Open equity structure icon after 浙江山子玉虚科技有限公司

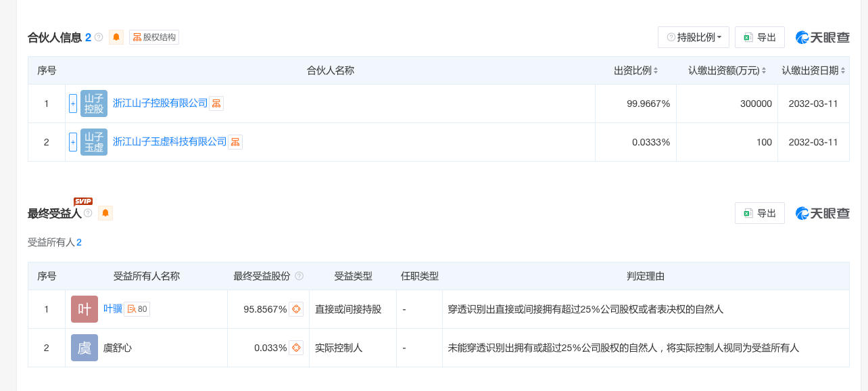coord(235,142)
